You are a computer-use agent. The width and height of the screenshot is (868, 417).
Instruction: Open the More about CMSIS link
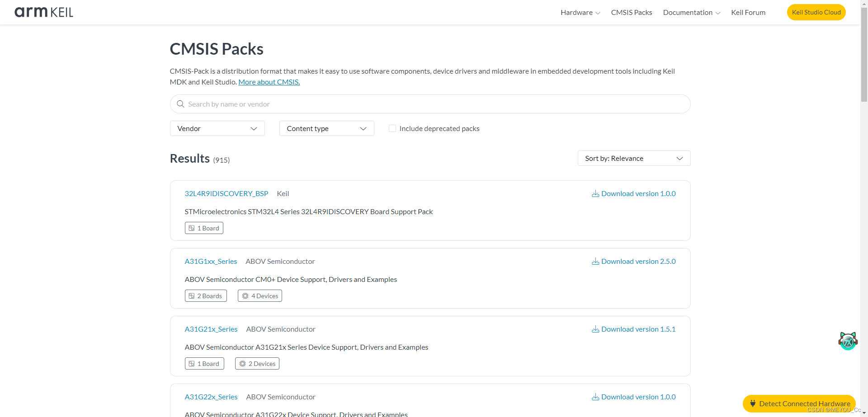point(269,82)
